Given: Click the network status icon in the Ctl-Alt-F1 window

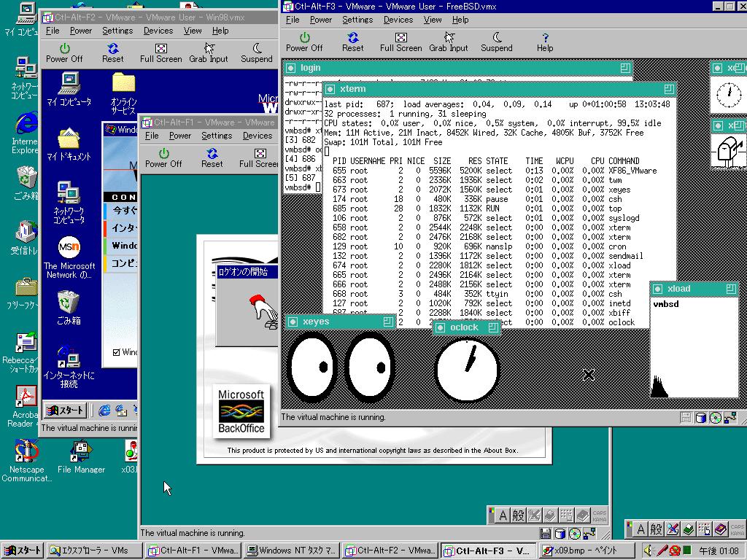Looking at the screenshot, I should click(589, 533).
